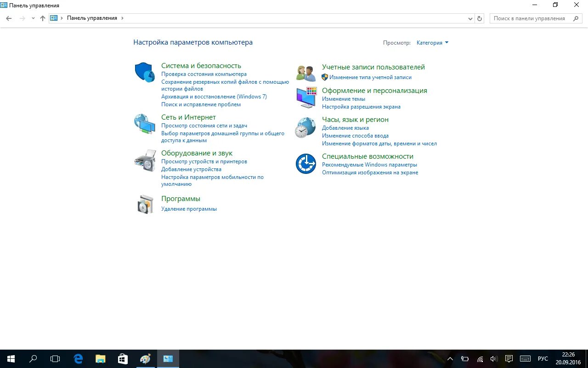Click Удаление программы link

point(189,209)
